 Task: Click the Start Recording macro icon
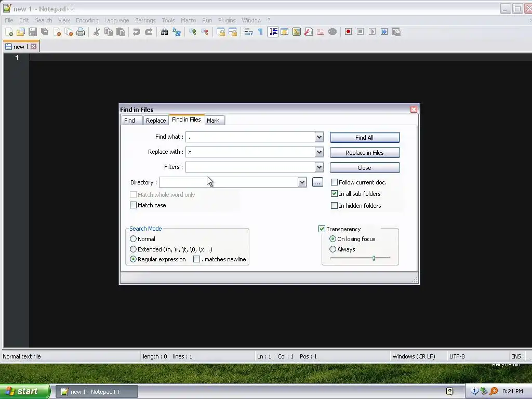point(348,32)
